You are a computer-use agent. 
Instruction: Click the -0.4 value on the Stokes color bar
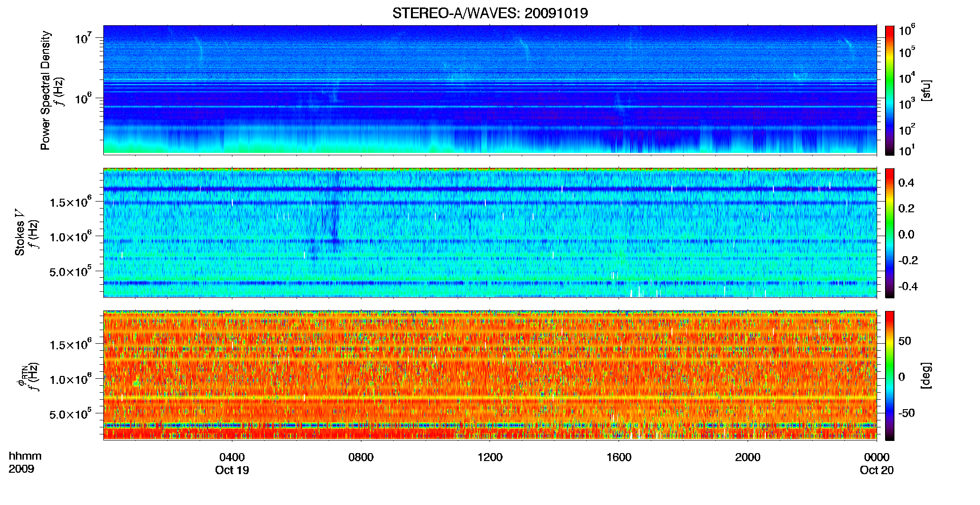[908, 286]
